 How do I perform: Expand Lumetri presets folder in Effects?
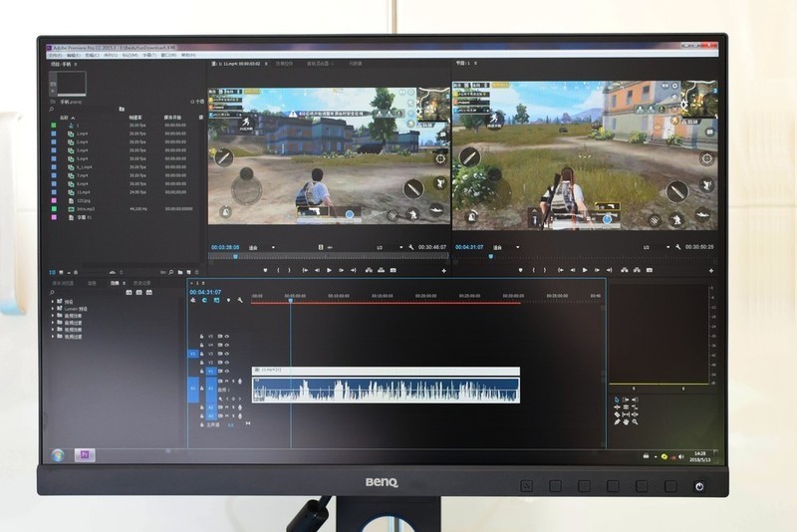click(53, 309)
